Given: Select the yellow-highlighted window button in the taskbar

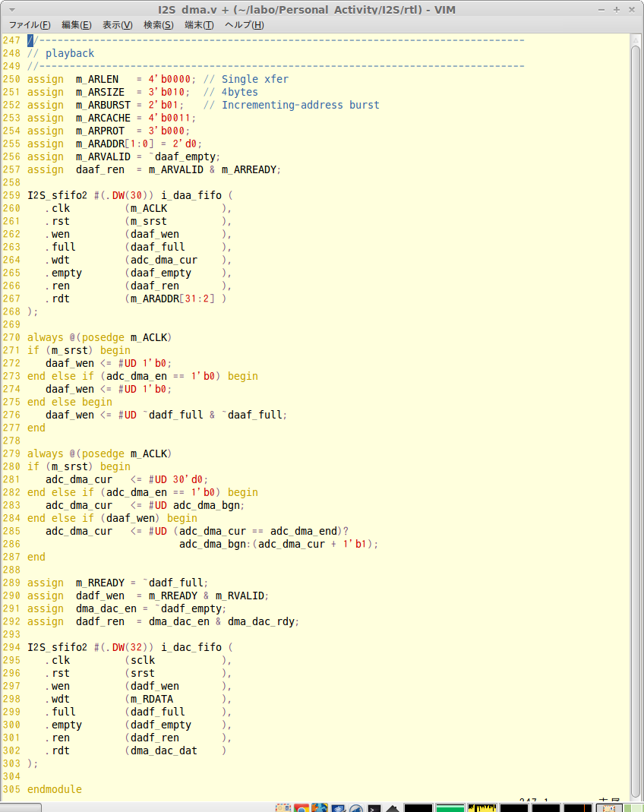Looking at the screenshot, I should [x=483, y=807].
